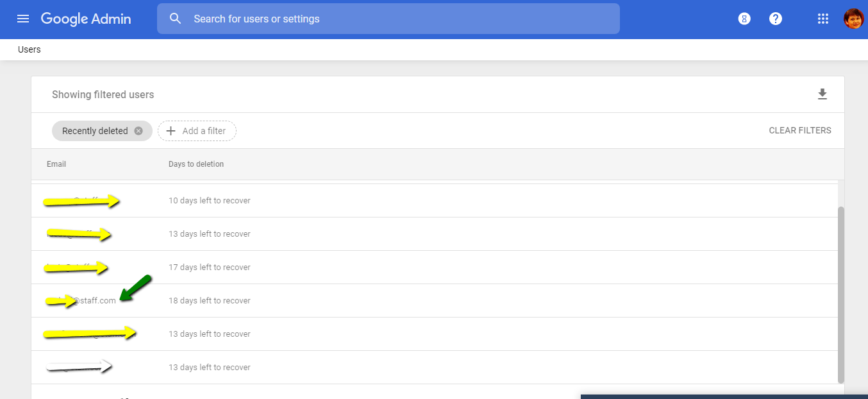The width and height of the screenshot is (868, 399).
Task: Click the Days to deletion column header
Action: coord(196,164)
